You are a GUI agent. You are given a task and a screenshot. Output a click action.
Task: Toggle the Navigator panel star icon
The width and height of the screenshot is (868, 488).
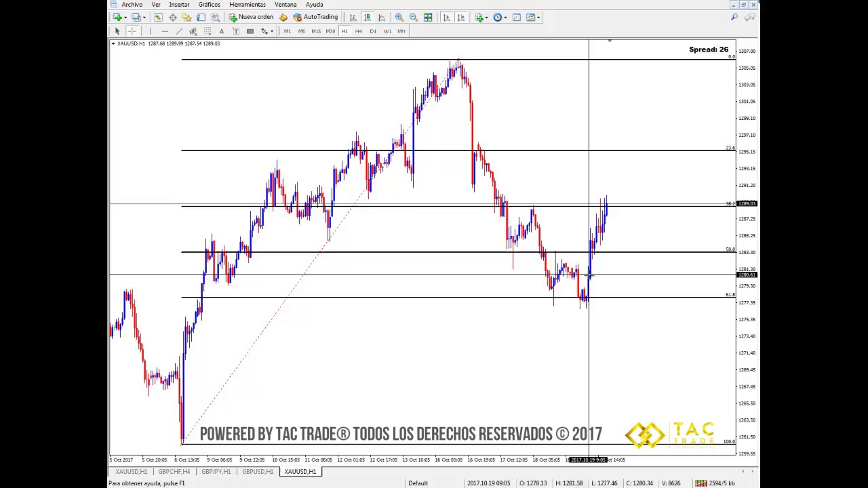coord(186,17)
